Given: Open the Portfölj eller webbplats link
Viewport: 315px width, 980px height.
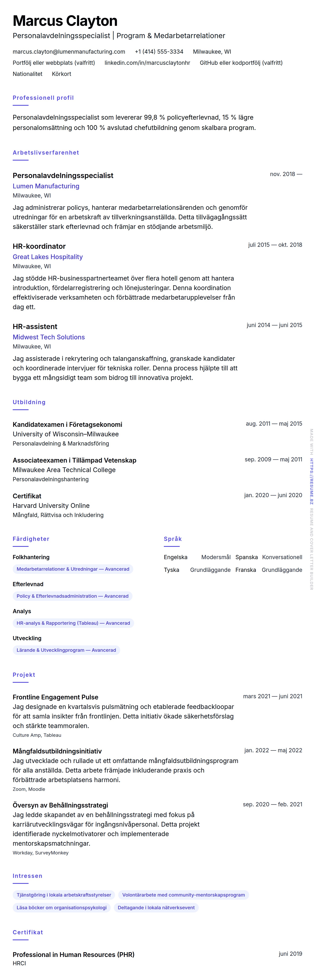Looking at the screenshot, I should 54,63.
